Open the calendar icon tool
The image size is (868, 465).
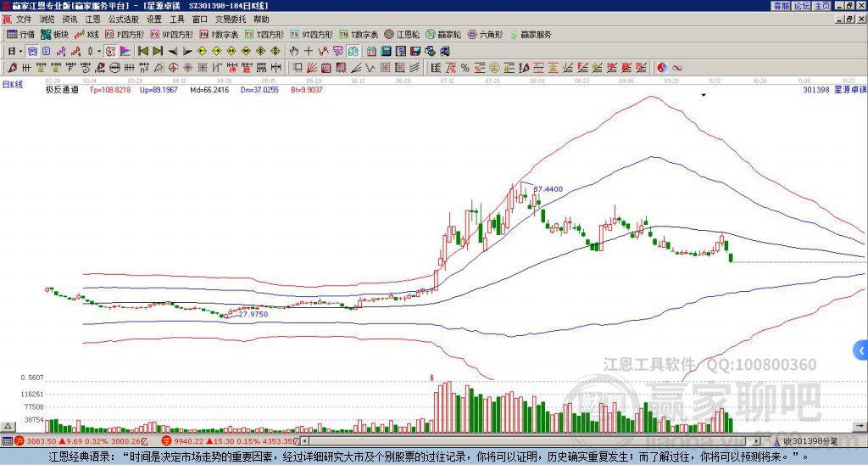pos(371,52)
